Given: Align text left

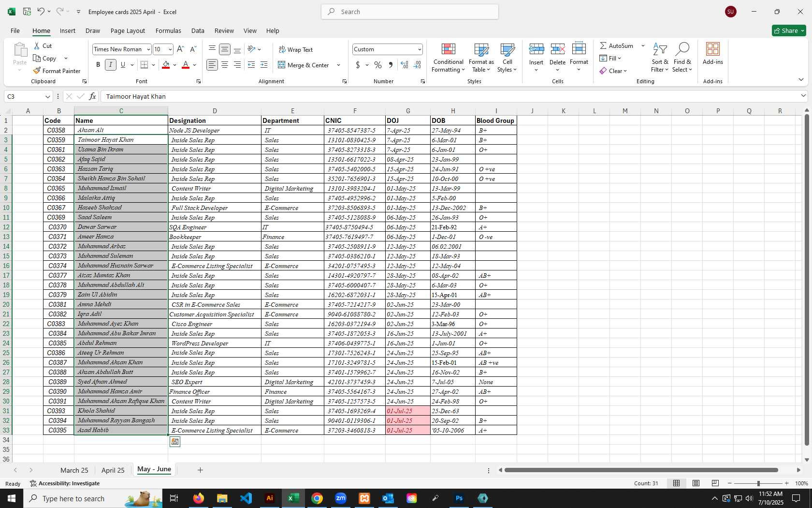Looking at the screenshot, I should (x=212, y=65).
